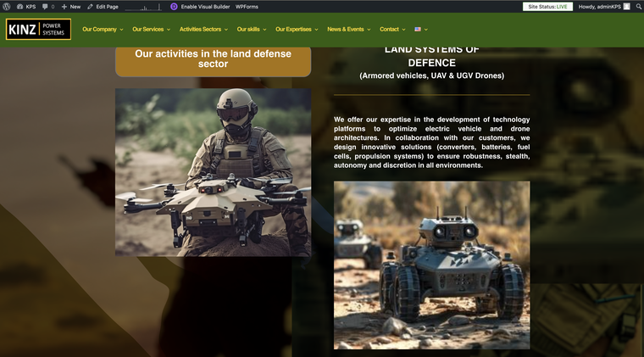This screenshot has height=357, width=644.
Task: Open the admin bar search magnifier
Action: click(x=639, y=7)
